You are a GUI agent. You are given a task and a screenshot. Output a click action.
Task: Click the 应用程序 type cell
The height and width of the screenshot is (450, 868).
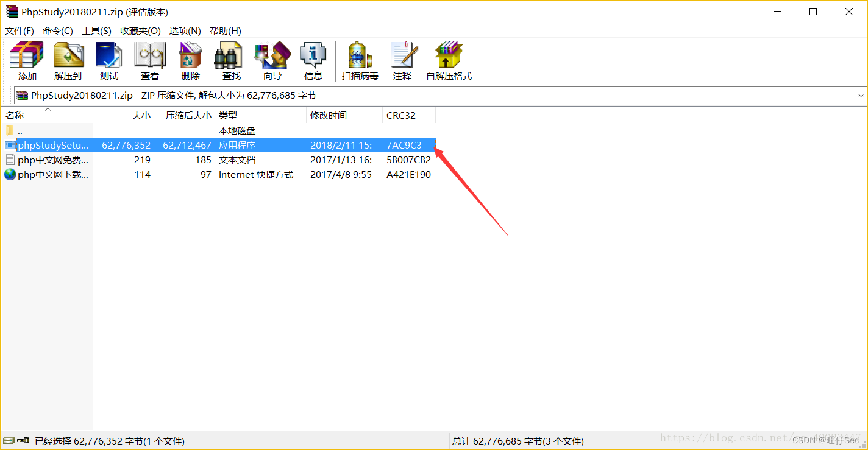pos(237,146)
